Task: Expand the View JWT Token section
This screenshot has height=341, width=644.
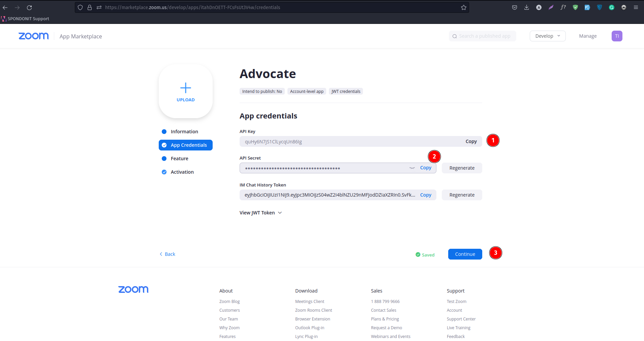Action: pos(260,213)
